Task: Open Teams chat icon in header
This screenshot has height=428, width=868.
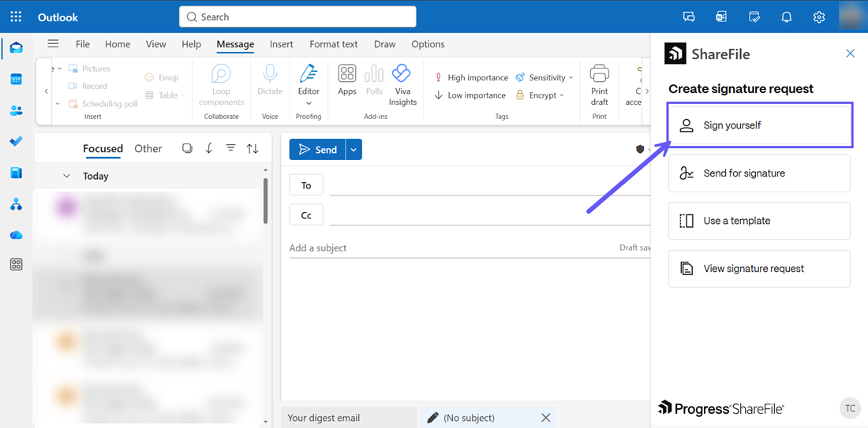Action: tap(689, 17)
